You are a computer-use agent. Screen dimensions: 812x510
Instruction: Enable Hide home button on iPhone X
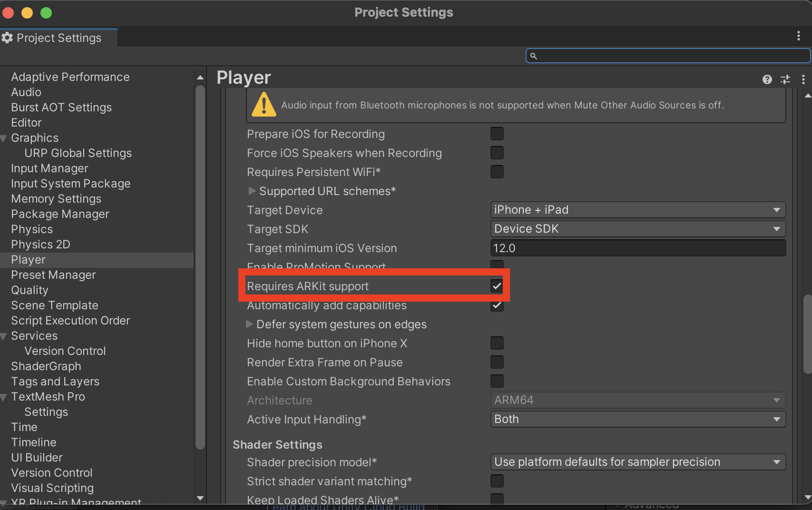point(497,343)
